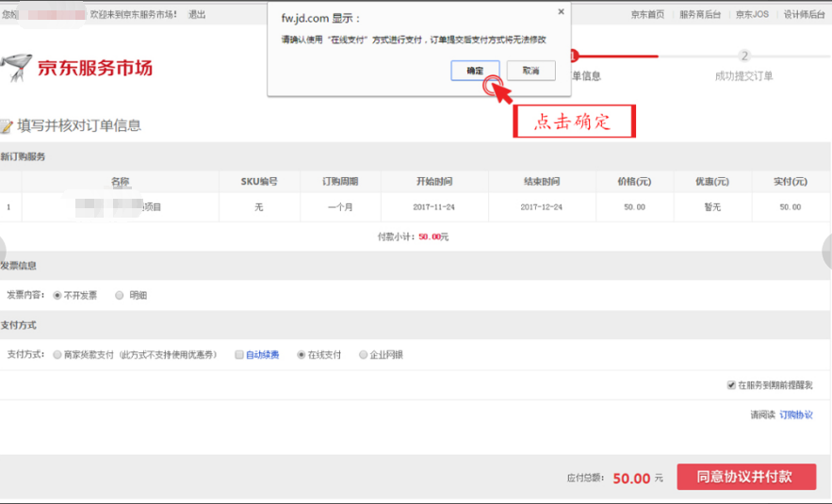Click the 取消 button in the dialog

click(x=530, y=71)
